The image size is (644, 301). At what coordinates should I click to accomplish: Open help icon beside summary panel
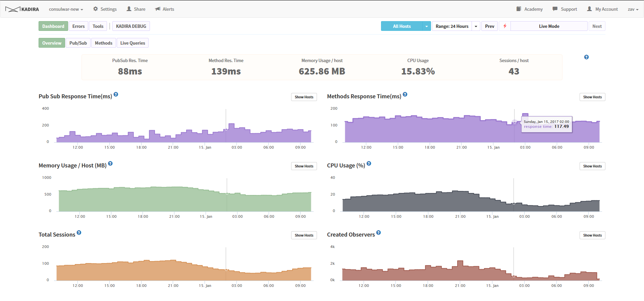coord(586,57)
